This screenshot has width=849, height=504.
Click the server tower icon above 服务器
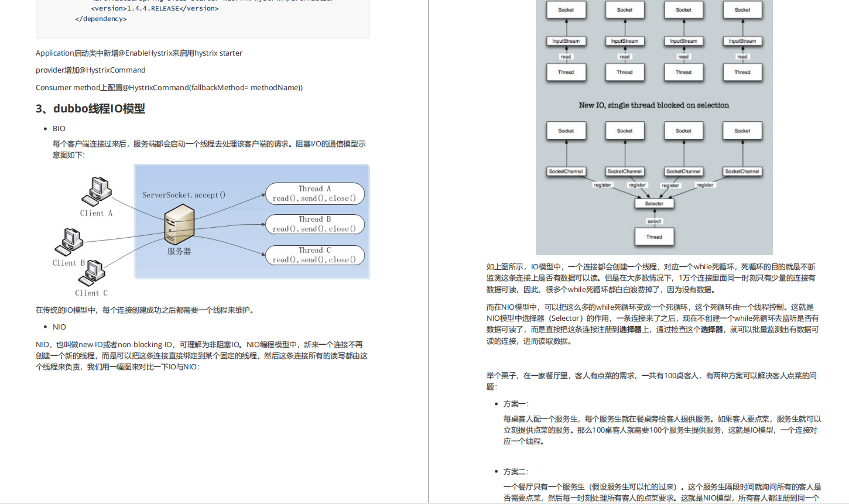tap(179, 225)
